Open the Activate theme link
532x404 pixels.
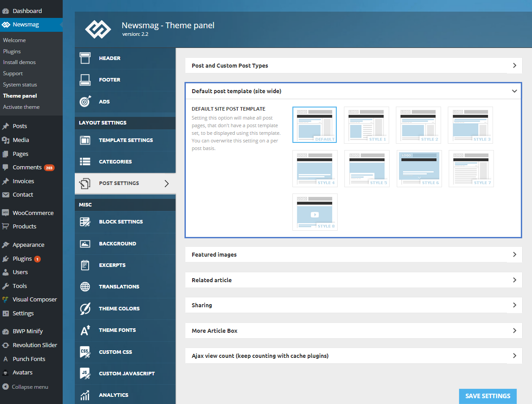pyautogui.click(x=21, y=107)
